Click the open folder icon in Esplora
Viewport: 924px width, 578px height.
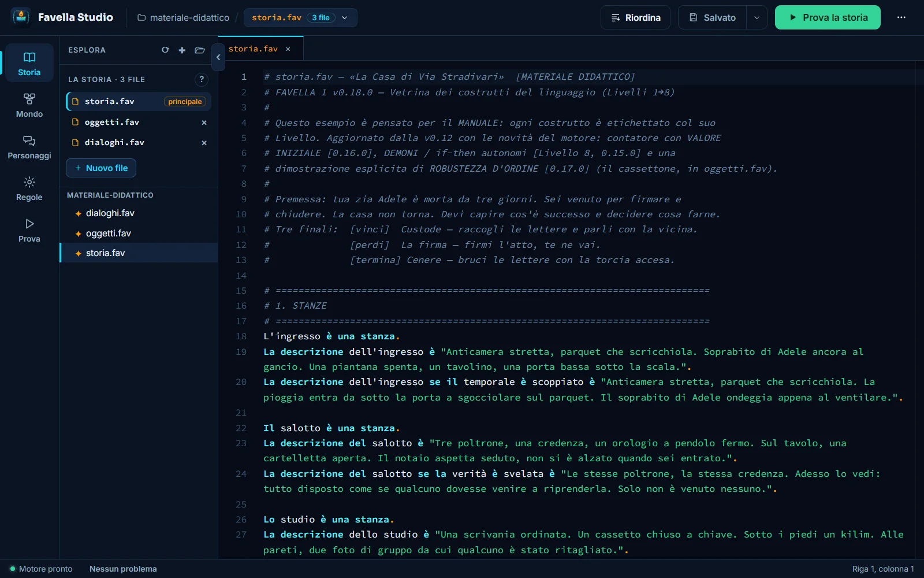[200, 50]
